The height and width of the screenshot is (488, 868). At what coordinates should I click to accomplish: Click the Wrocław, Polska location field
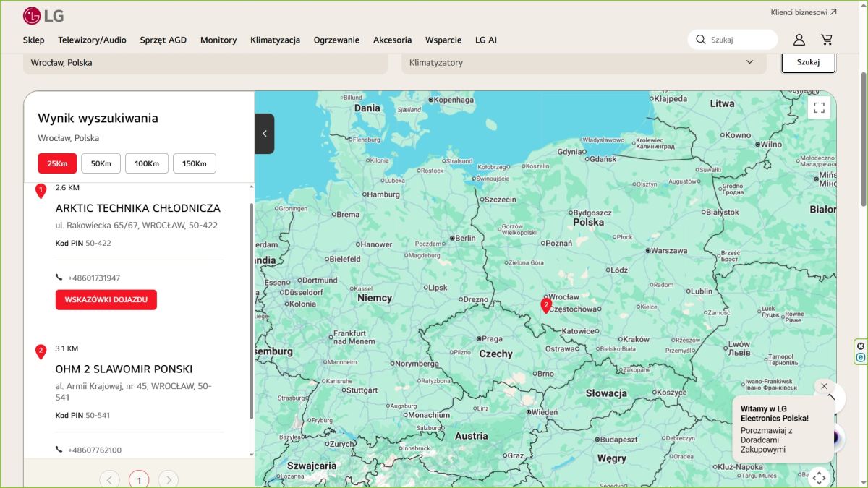click(x=205, y=63)
